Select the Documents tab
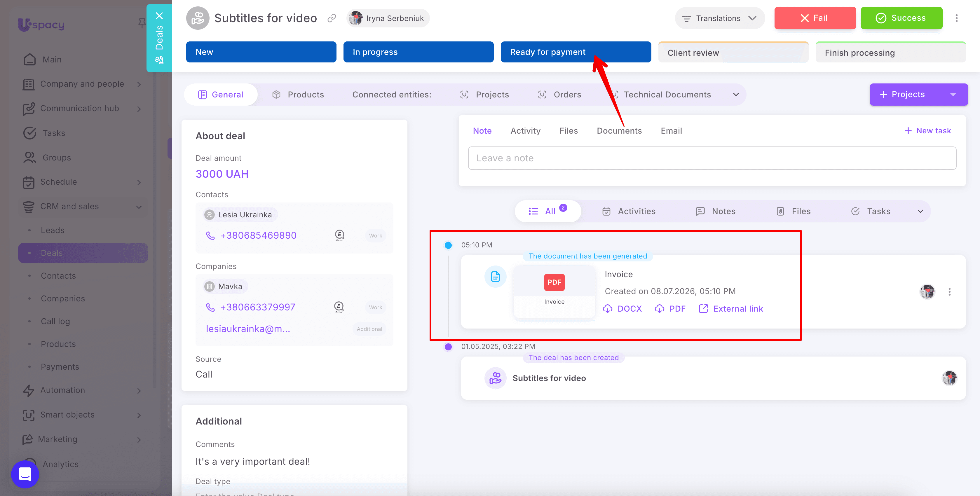 (619, 131)
